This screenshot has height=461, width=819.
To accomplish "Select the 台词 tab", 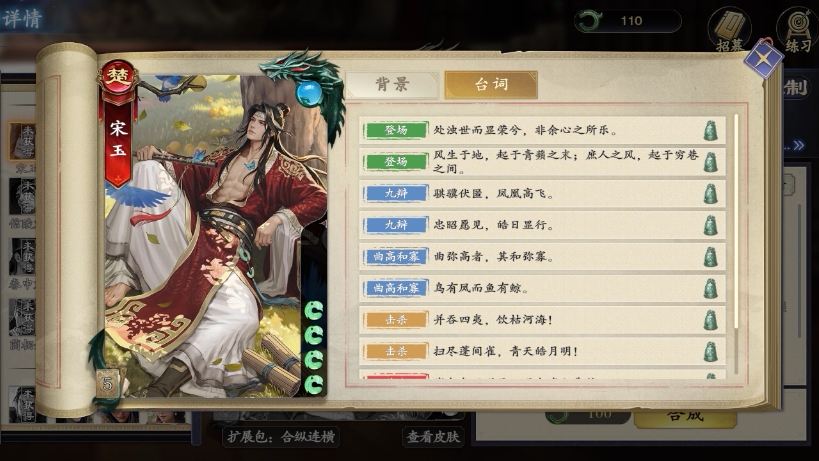I will pyautogui.click(x=491, y=85).
